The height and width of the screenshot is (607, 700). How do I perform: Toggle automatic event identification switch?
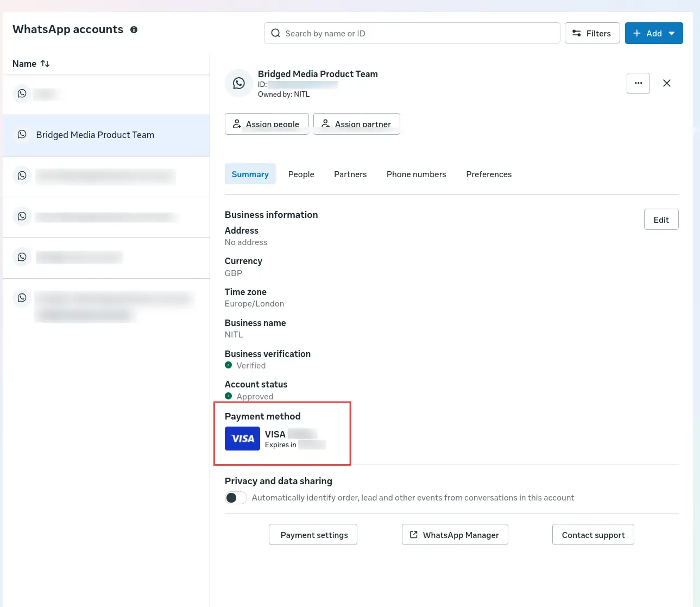[236, 498]
